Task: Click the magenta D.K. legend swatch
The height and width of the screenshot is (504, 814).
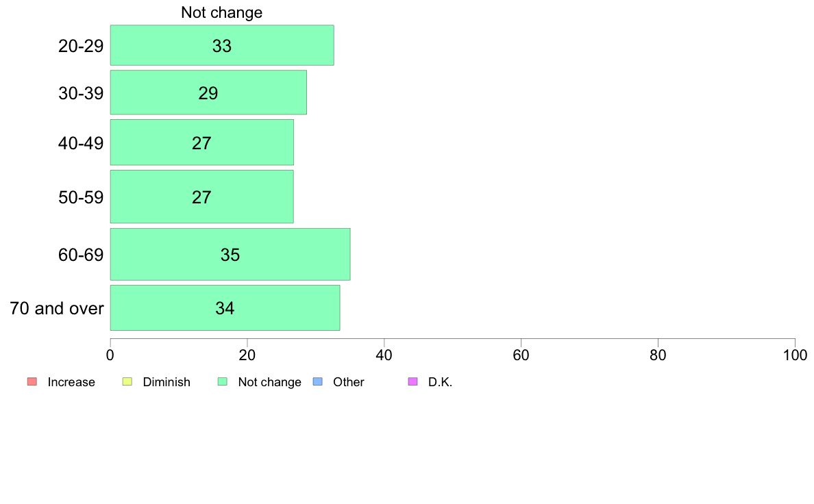Action: (x=412, y=381)
